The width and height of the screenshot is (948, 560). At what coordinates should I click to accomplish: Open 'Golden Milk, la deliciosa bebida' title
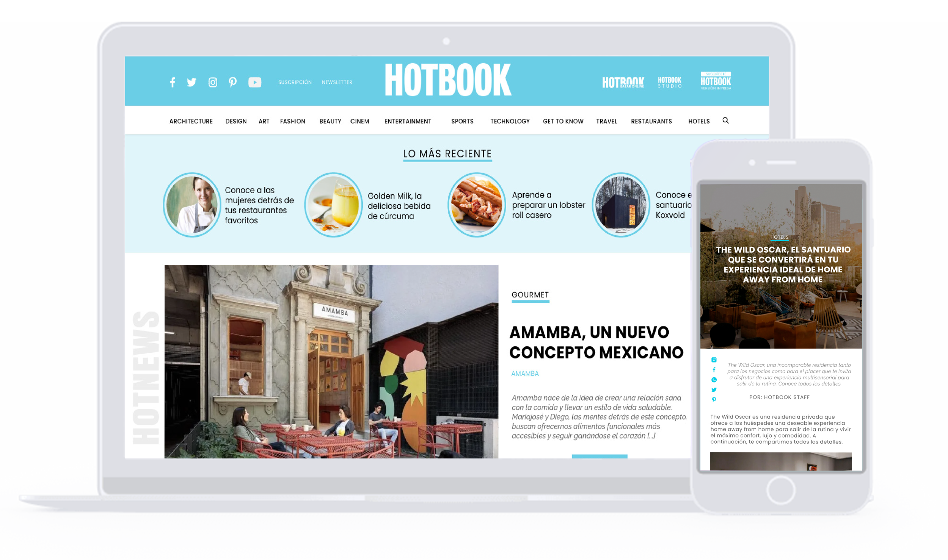point(399,206)
